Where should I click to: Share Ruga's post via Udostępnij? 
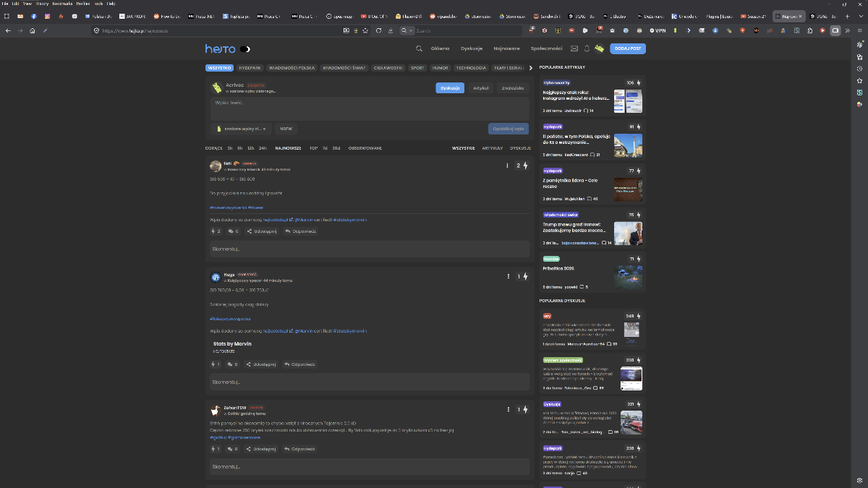point(261,364)
